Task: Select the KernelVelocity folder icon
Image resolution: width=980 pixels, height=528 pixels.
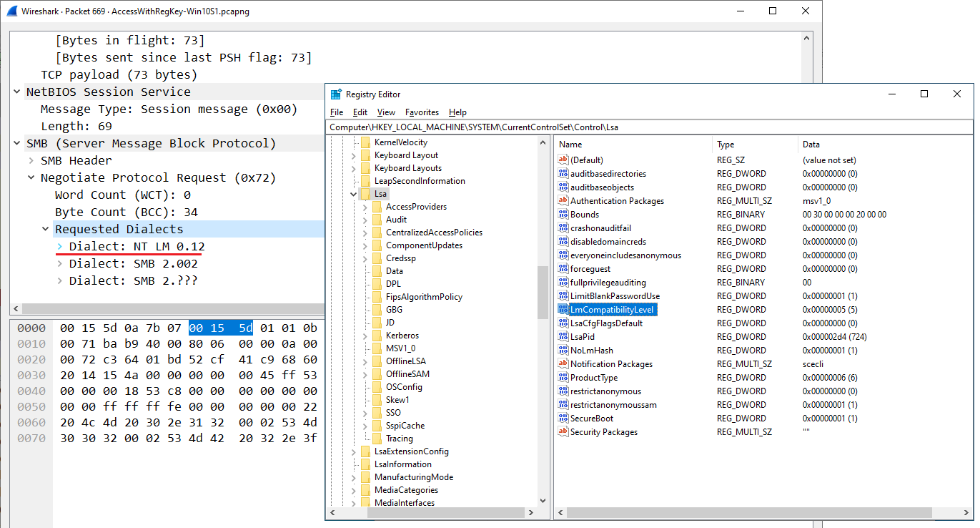Action: point(365,142)
